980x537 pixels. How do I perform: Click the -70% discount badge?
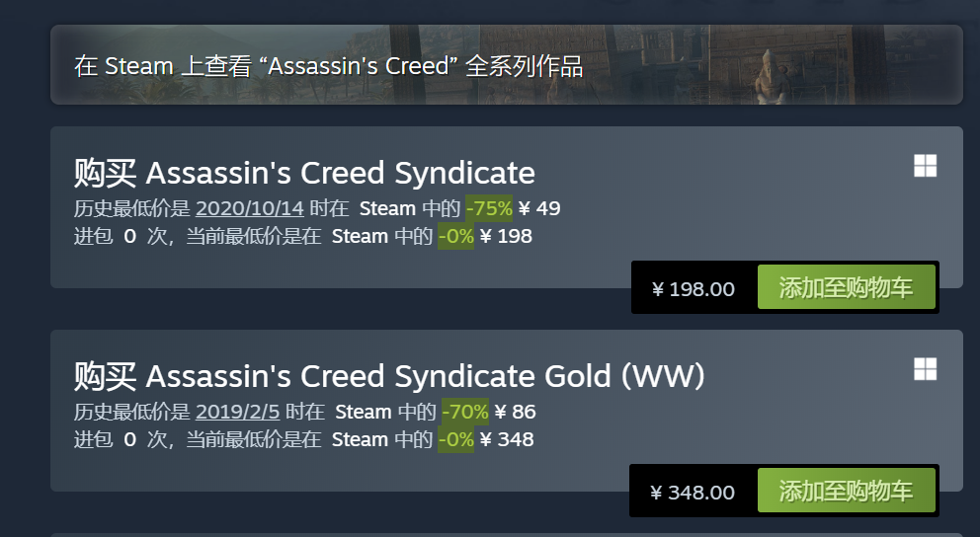point(465,412)
